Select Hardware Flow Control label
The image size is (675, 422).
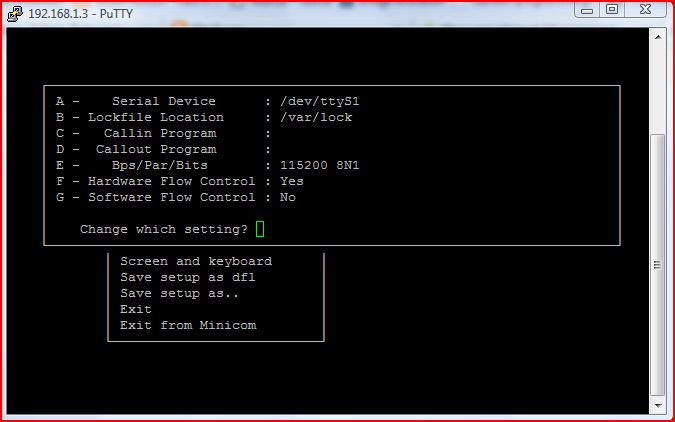coord(171,181)
